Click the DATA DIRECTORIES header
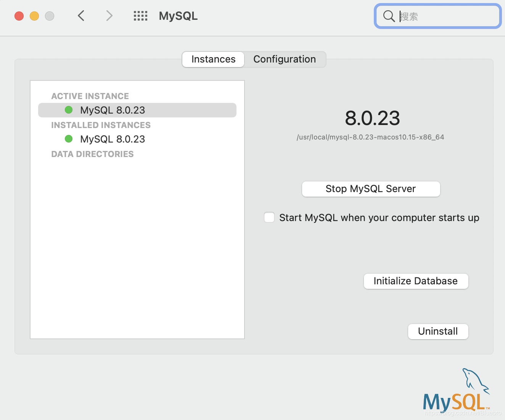 (x=92, y=154)
